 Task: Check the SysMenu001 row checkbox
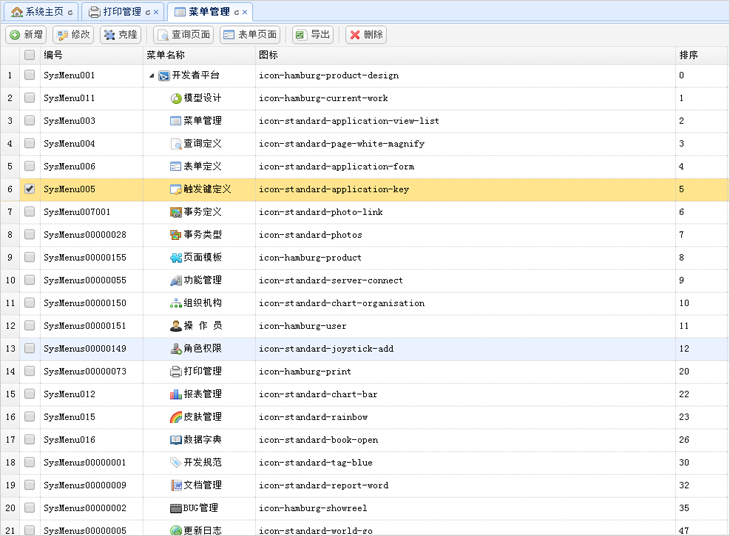click(29, 75)
